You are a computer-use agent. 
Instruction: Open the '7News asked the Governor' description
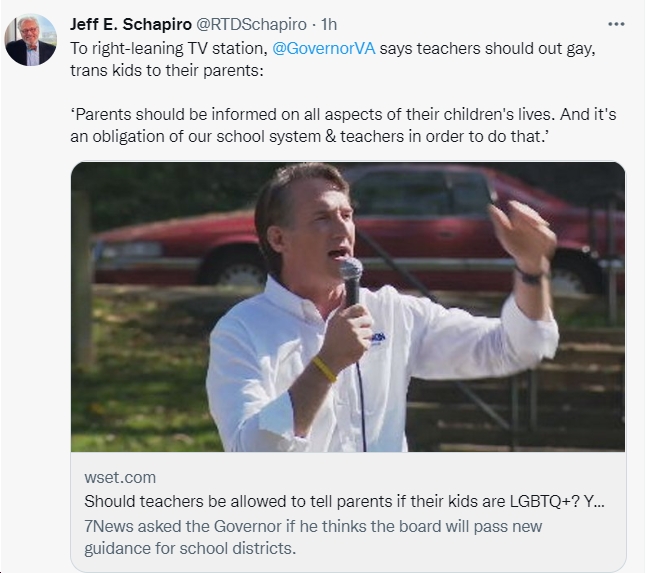313,526
